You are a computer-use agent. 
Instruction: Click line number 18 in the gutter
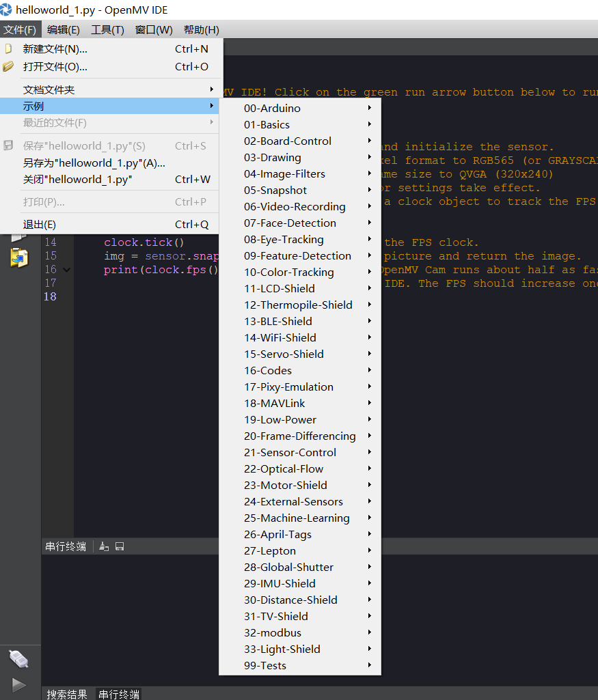(x=50, y=296)
